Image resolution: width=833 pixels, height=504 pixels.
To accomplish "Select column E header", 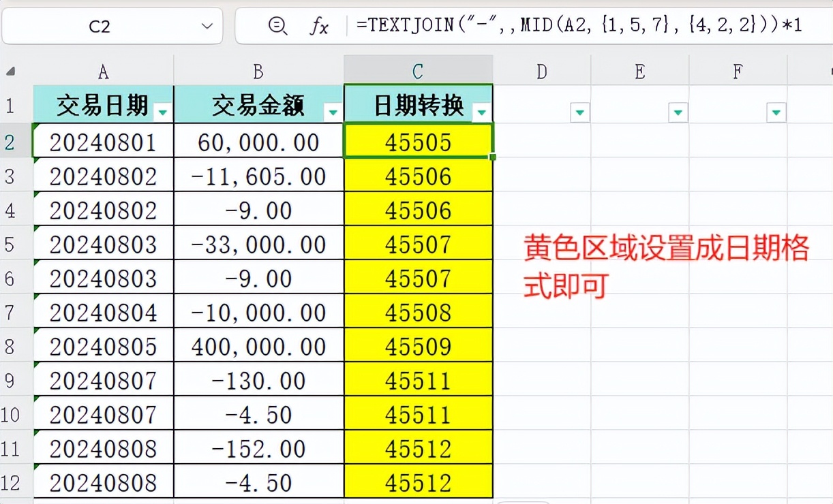I will [x=640, y=71].
